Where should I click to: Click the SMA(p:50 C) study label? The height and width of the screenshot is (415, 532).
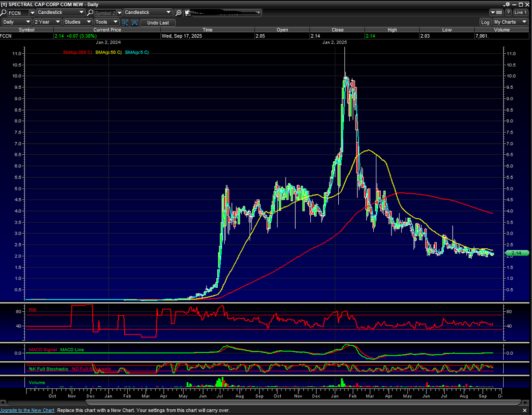[109, 52]
